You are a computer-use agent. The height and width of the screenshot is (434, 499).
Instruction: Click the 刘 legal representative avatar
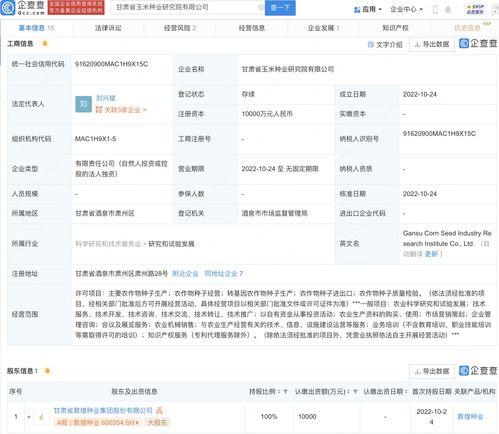(83, 104)
